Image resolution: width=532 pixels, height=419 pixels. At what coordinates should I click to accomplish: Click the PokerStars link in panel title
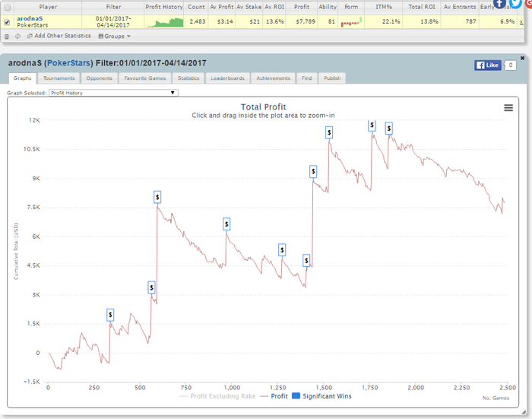[x=69, y=63]
